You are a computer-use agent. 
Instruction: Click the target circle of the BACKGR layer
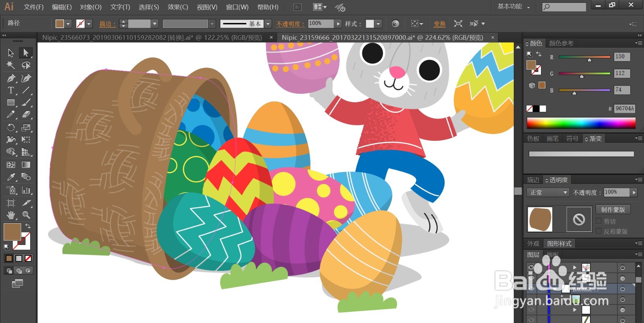[623, 288]
